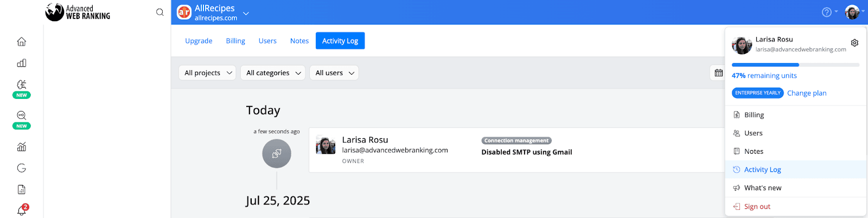The image size is (868, 218).
Task: Click Larisa Rosu avatar in activity entry
Action: [x=325, y=145]
